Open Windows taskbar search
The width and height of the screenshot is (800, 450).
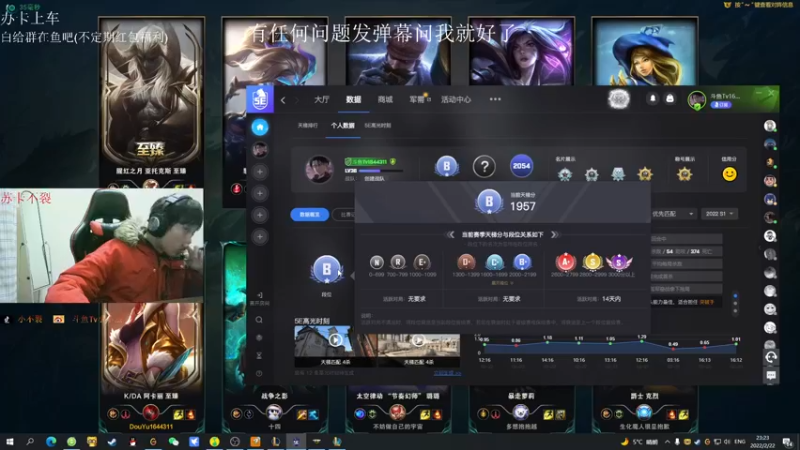click(30, 441)
